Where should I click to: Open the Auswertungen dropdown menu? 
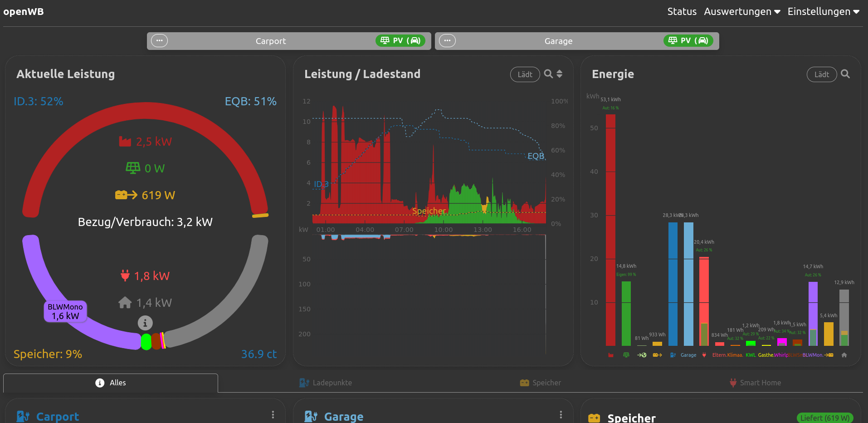click(741, 12)
